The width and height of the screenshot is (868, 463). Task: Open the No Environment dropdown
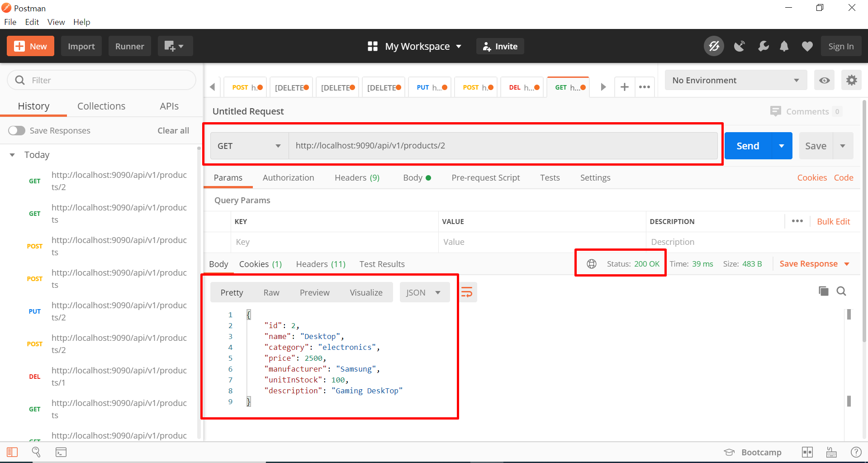[735, 80]
